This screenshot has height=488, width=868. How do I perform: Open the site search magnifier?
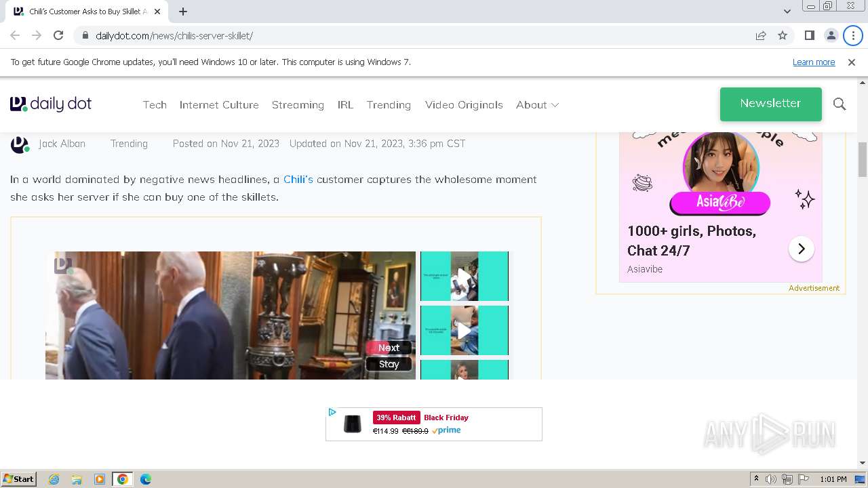tap(840, 104)
